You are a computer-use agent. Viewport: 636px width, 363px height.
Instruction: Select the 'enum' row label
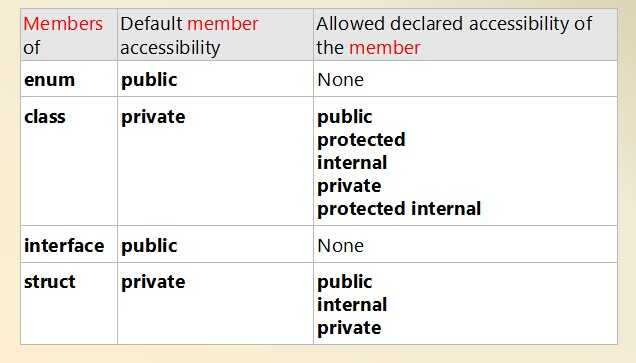pos(49,79)
